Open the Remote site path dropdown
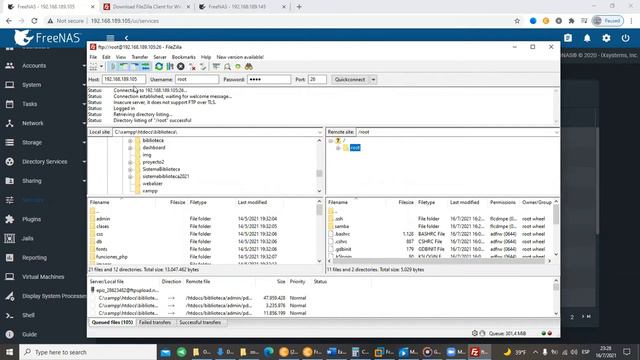Image resolution: width=640 pixels, height=360 pixels. pyautogui.click(x=556, y=132)
